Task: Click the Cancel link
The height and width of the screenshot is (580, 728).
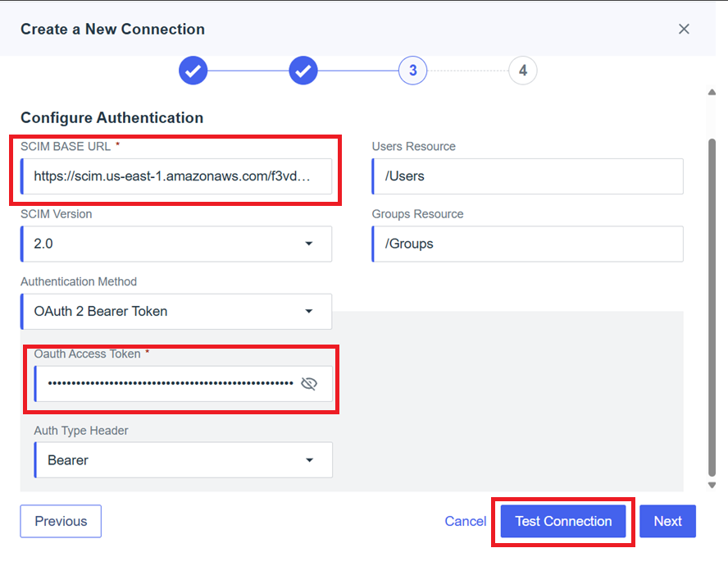Action: click(x=465, y=521)
